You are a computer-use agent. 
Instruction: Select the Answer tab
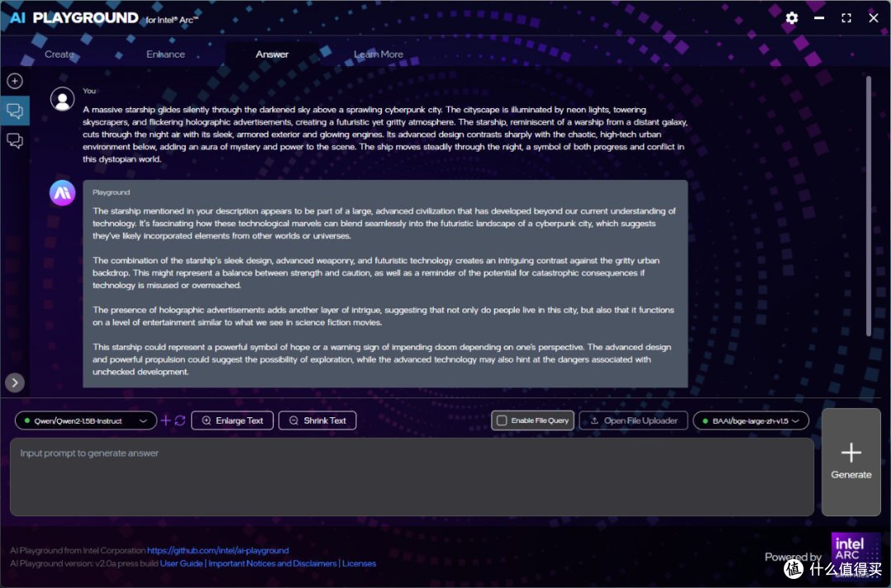272,54
